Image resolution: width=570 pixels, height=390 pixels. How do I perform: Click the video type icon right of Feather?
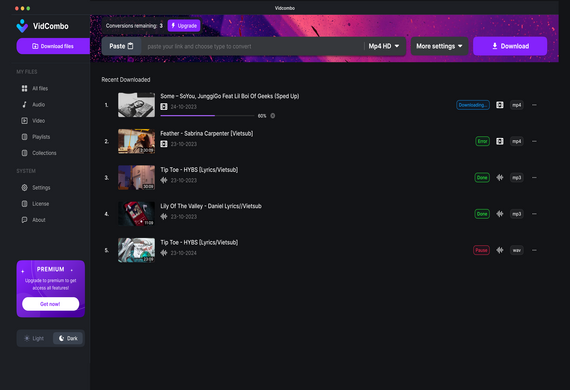tap(500, 141)
